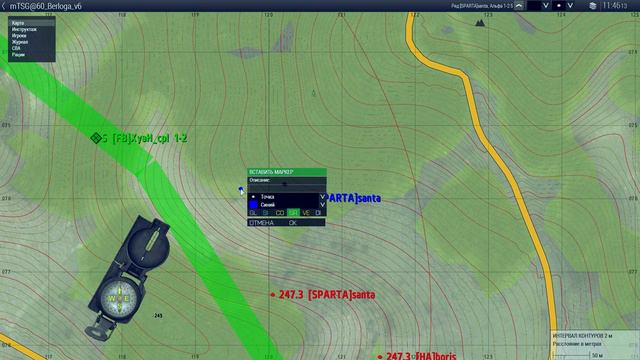Open the Журнал entry

point(20,42)
